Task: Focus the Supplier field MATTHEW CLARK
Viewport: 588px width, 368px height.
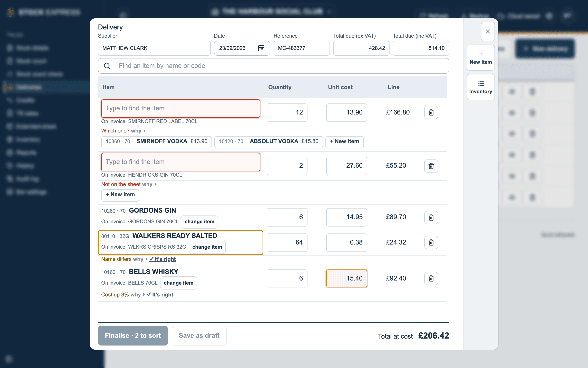Action: (154, 48)
